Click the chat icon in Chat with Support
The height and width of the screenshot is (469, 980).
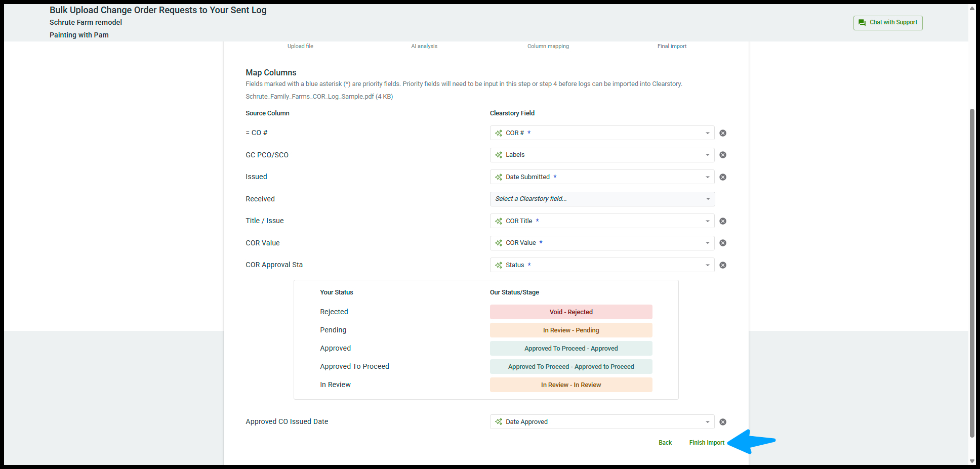coord(862,23)
